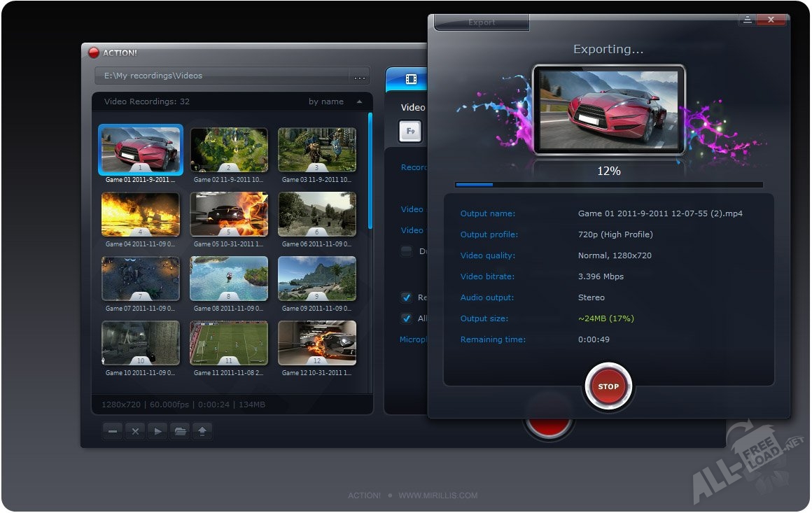The width and height of the screenshot is (812, 513).
Task: Select the Game 05 burning car thumbnail
Action: (x=229, y=215)
